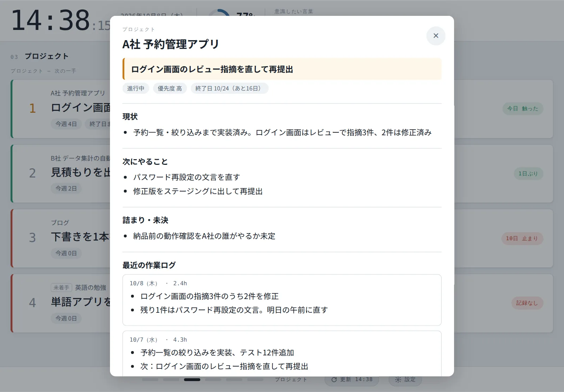Click the 更新 14:38 refresh button
Screen dimensions: 564x392
pos(352,379)
